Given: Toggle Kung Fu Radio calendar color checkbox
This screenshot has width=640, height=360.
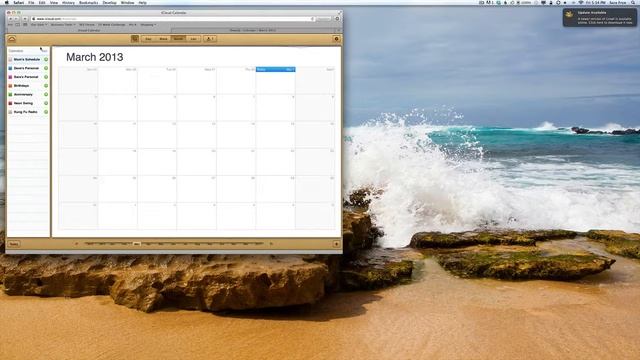Looking at the screenshot, I should [11, 112].
